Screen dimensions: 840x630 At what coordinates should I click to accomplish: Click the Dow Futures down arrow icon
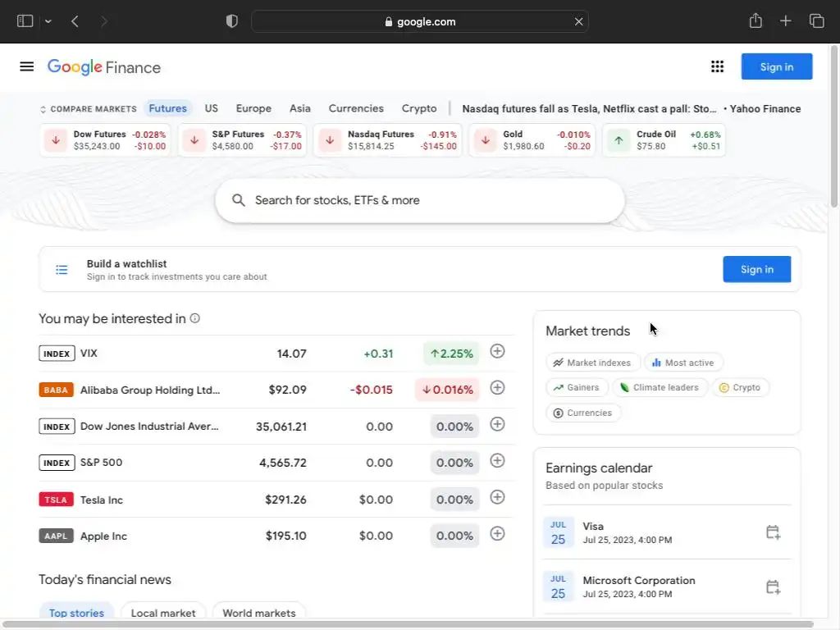pos(56,140)
